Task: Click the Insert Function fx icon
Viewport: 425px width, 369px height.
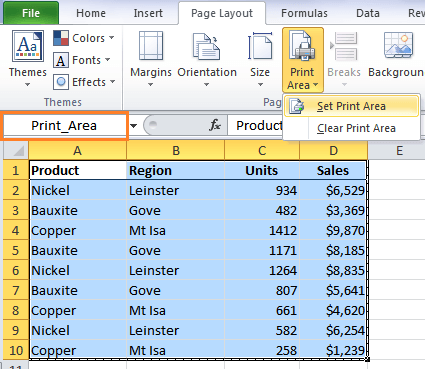Action: tap(215, 125)
